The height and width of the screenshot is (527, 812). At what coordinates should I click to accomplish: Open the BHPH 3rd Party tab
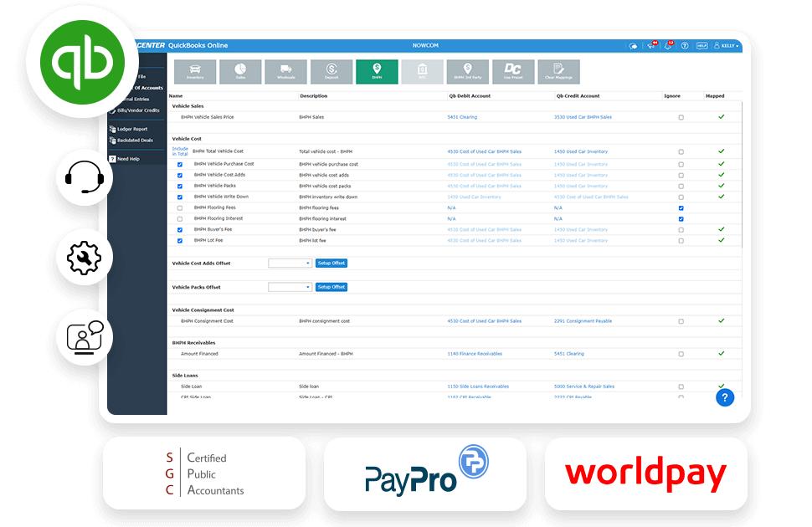pyautogui.click(x=468, y=71)
